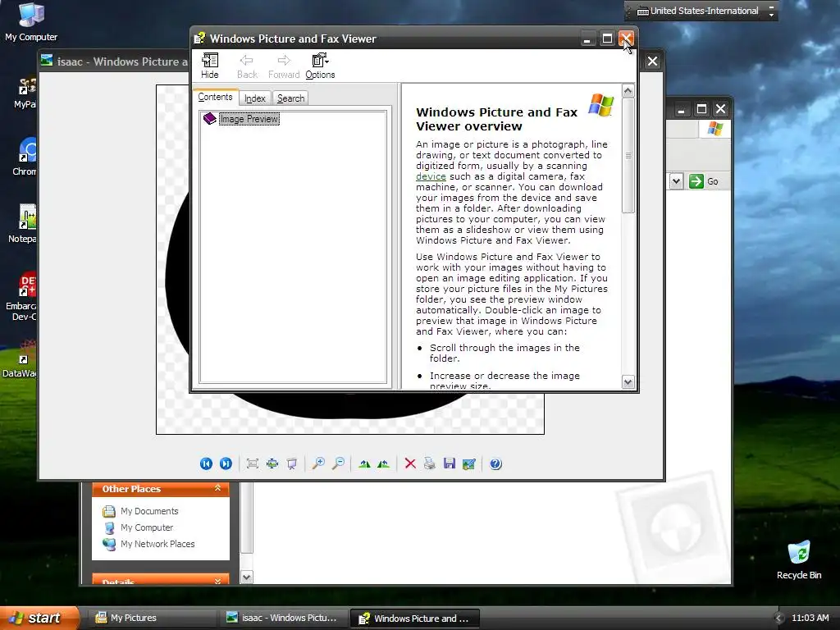This screenshot has width=840, height=630.
Task: Click the 11:03 AM system clock
Action: (810, 618)
